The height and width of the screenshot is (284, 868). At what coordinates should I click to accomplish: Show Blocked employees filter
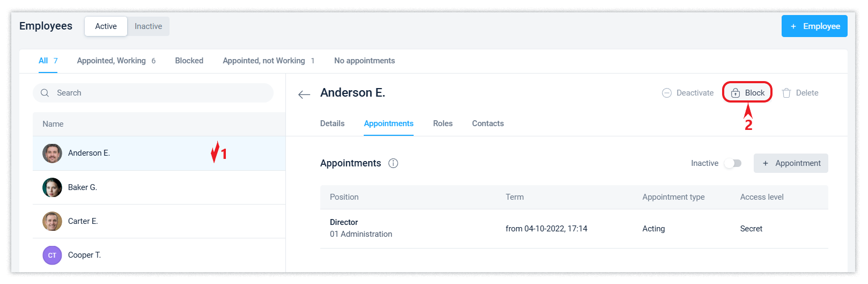coord(189,61)
